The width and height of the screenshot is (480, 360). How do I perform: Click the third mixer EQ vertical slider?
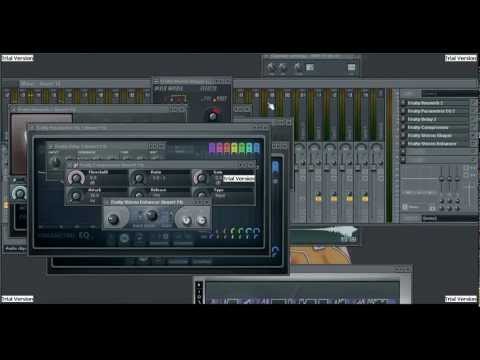[x=458, y=178]
